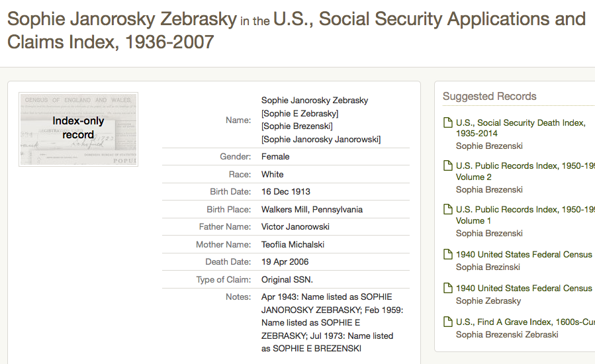Click document icon beside Sophia Brezinski census record
The height and width of the screenshot is (364, 595).
[448, 255]
